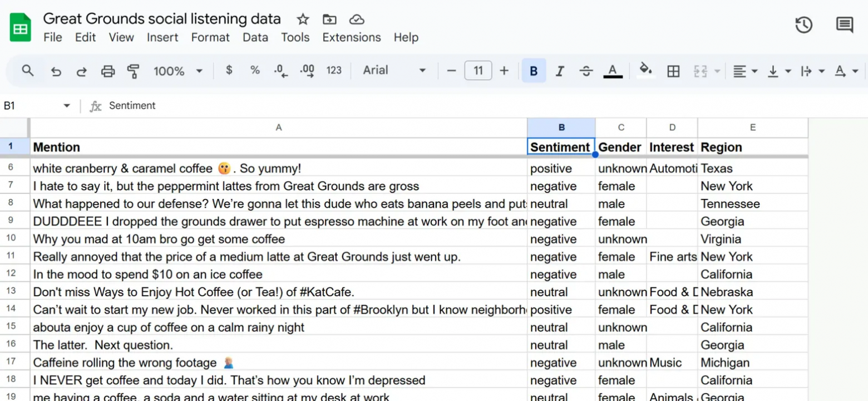Print the spreadsheet using printer icon

(107, 71)
